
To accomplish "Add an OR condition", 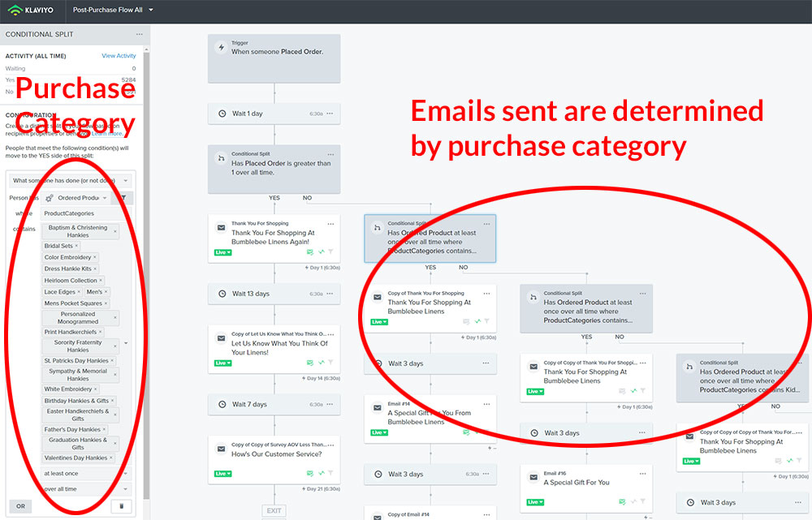I will pyautogui.click(x=20, y=506).
